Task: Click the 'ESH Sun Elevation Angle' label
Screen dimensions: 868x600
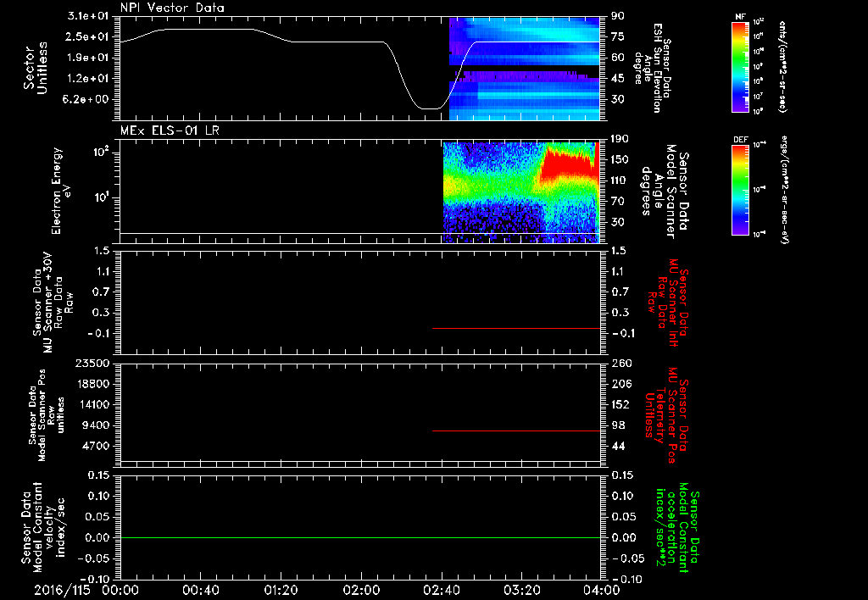Action: 652,68
